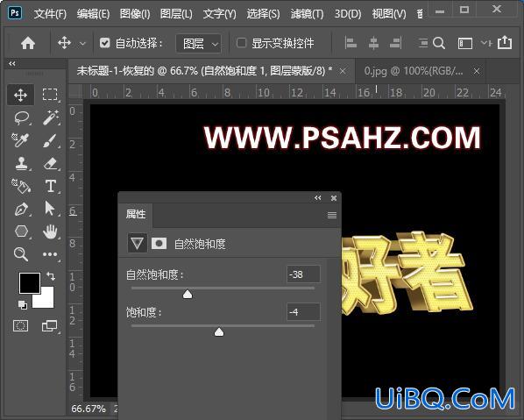The width and height of the screenshot is (524, 420).
Task: Select the Lasso tool
Action: coord(21,118)
